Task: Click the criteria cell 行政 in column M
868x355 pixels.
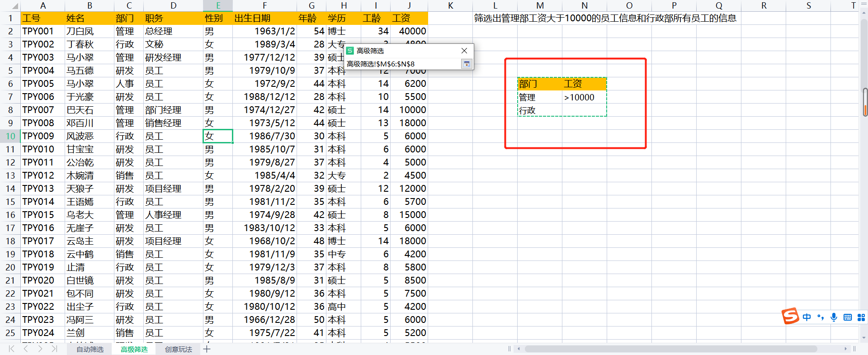Action: 540,110
